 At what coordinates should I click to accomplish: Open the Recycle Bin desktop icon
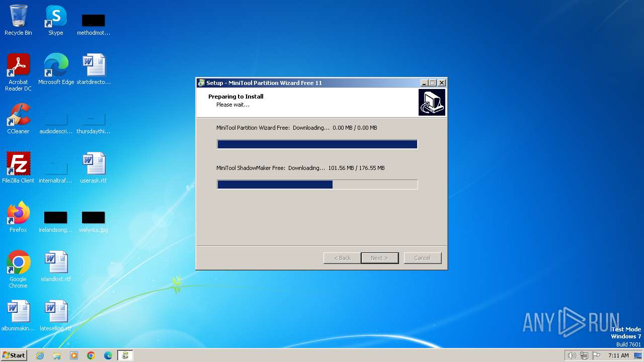(x=18, y=20)
